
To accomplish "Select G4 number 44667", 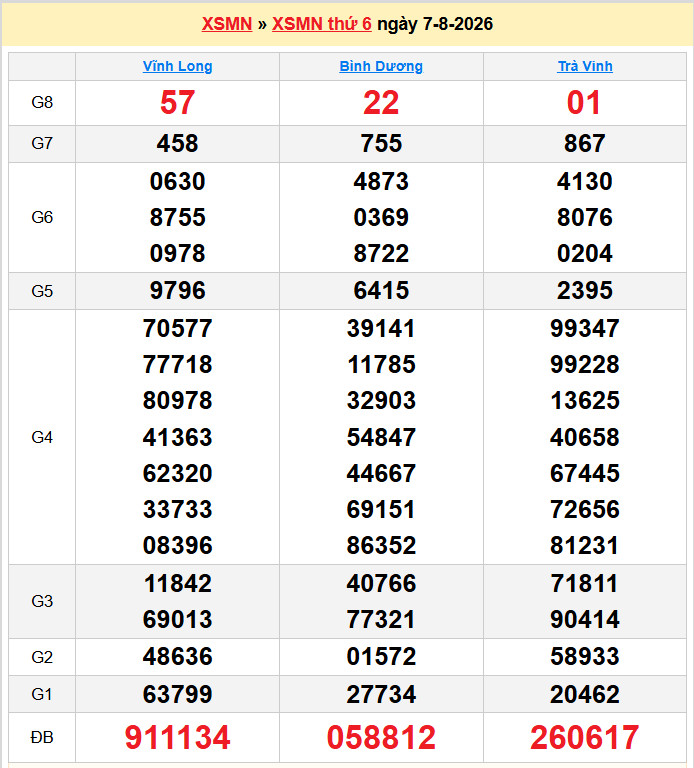I will (x=381, y=474).
